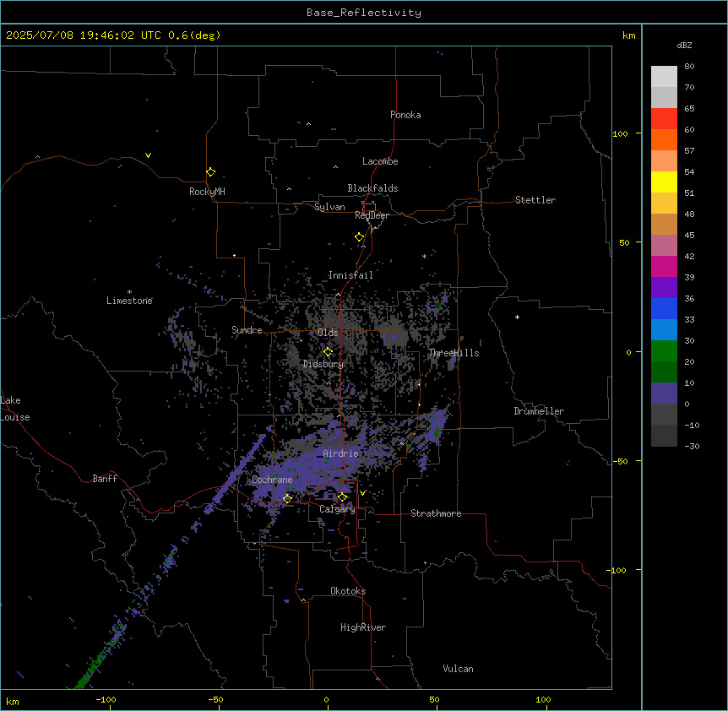Viewport: 728px width, 711px height.
Task: Click the white plus marker northwest of Drumheller
Action: coord(517,317)
